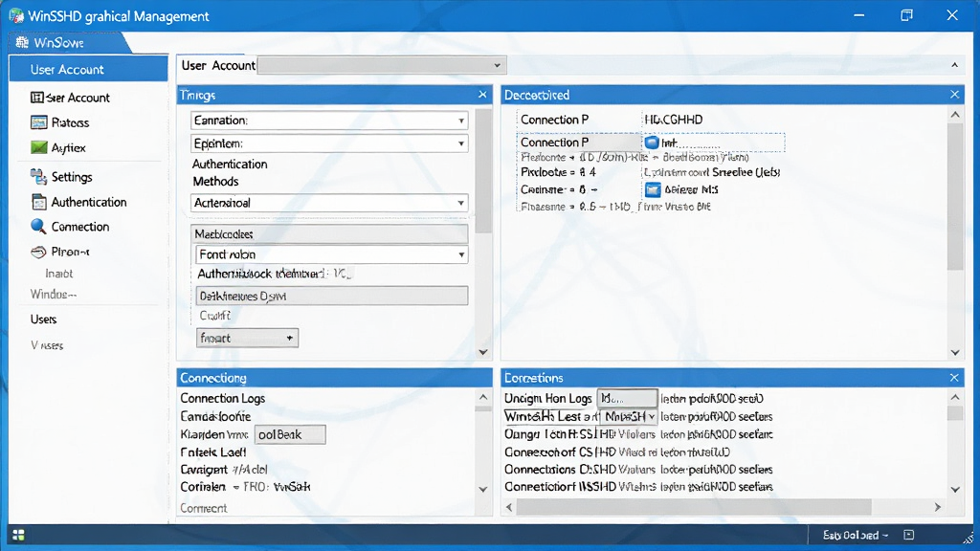Open the User Account combo box
This screenshot has width=980, height=551.
(382, 65)
